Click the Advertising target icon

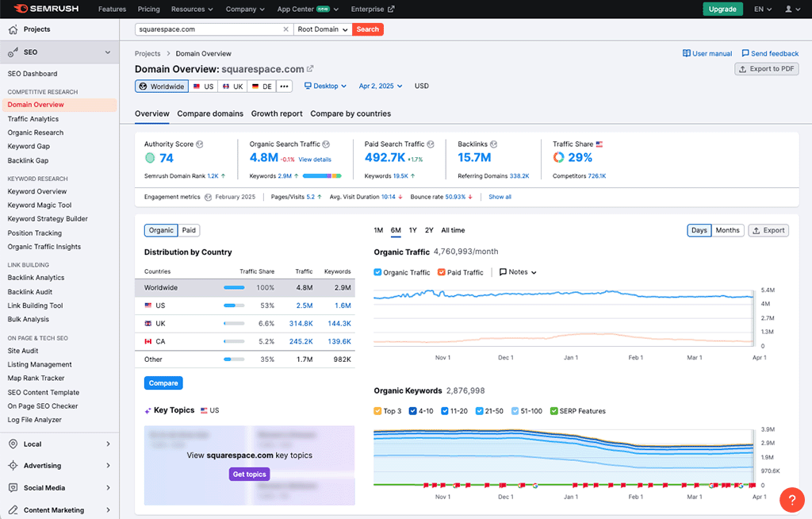point(13,466)
